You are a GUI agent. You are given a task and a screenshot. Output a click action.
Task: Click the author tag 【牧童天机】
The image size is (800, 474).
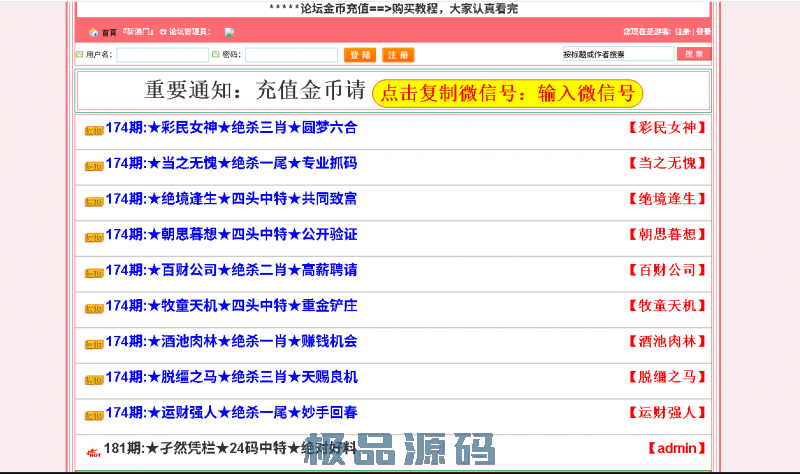click(667, 306)
